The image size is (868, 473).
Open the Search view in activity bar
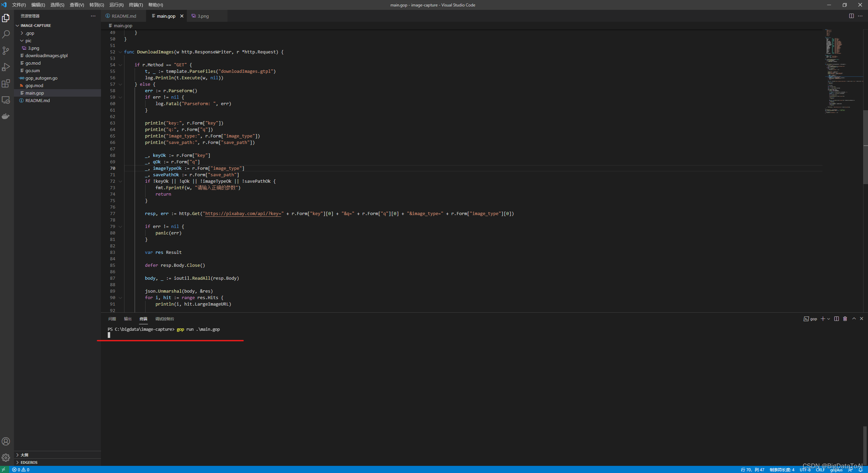(x=6, y=34)
